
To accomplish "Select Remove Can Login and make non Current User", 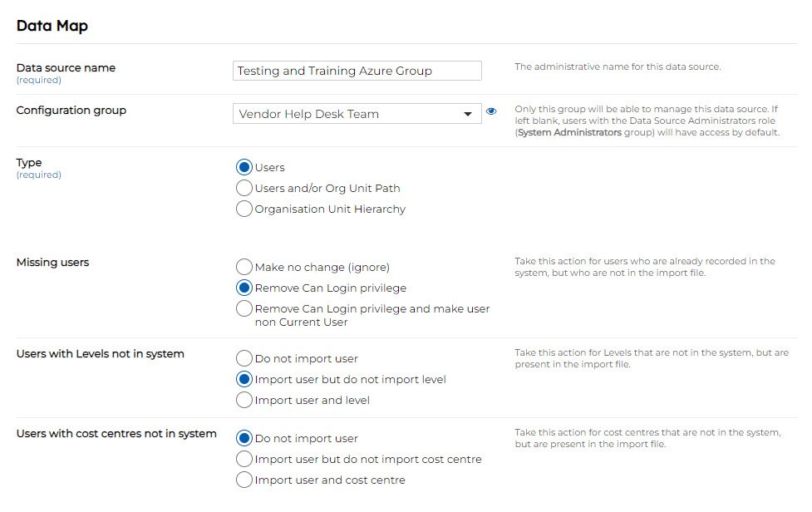I will tap(244, 308).
